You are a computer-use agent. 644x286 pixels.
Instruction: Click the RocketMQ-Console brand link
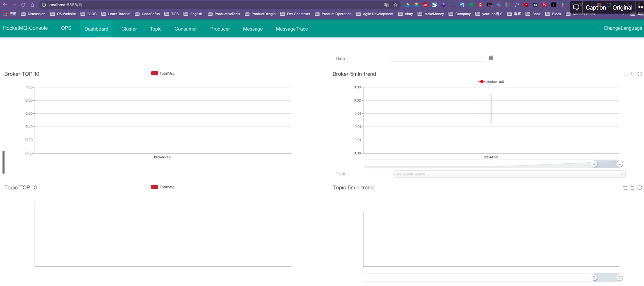point(25,28)
